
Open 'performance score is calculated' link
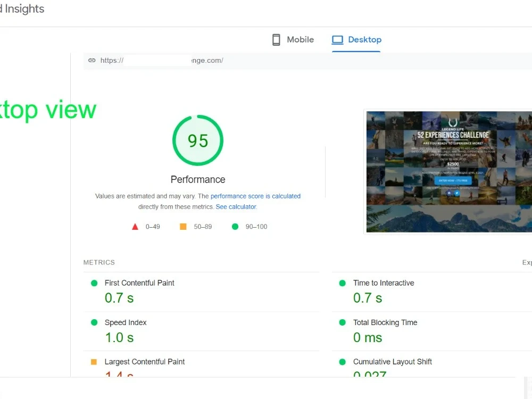point(255,196)
